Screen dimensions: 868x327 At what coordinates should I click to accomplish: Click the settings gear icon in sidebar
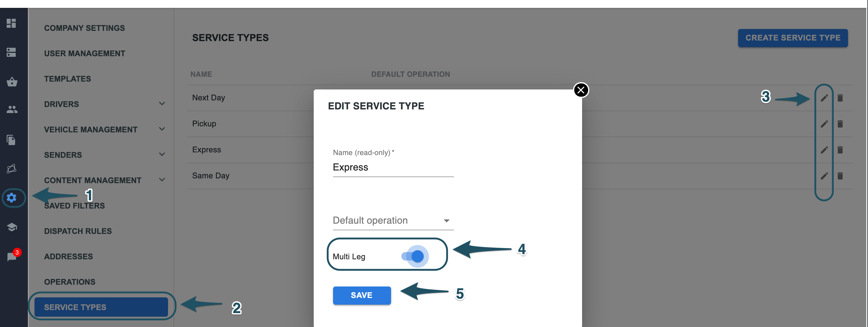[x=12, y=198]
